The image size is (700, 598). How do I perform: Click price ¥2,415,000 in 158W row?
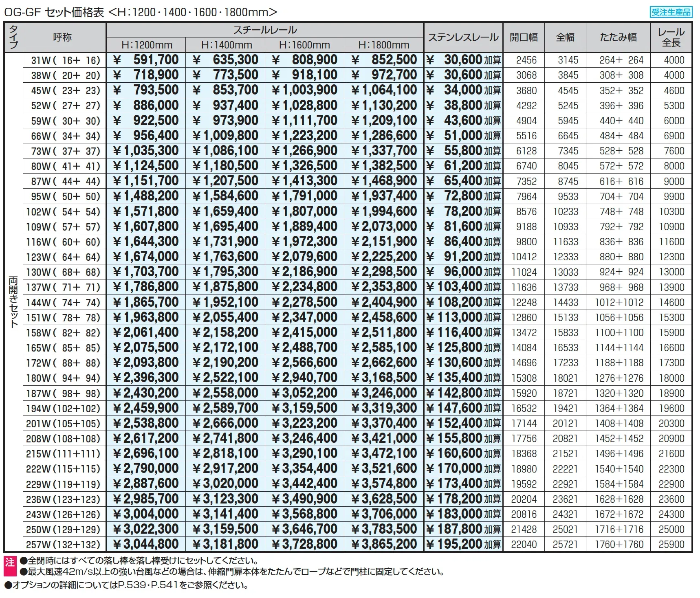click(x=304, y=332)
